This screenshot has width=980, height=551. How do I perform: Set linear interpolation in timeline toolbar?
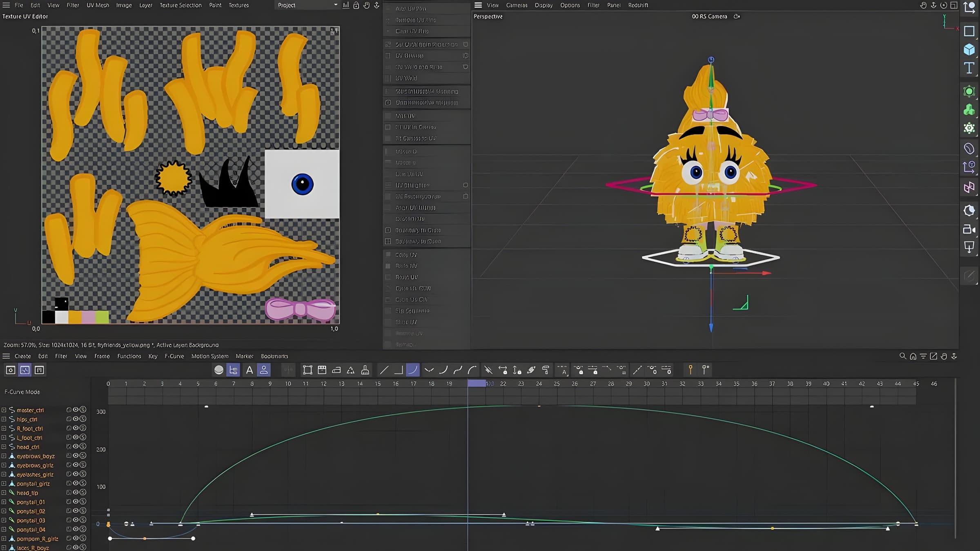[384, 370]
